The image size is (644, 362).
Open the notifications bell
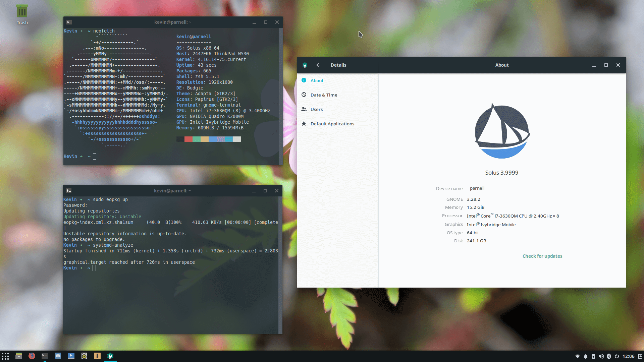coord(586,356)
